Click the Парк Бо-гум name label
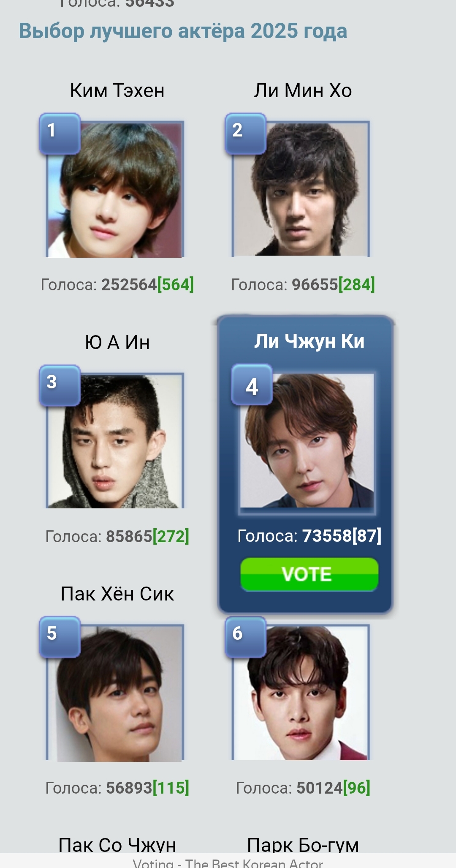456x868 pixels. point(303,845)
